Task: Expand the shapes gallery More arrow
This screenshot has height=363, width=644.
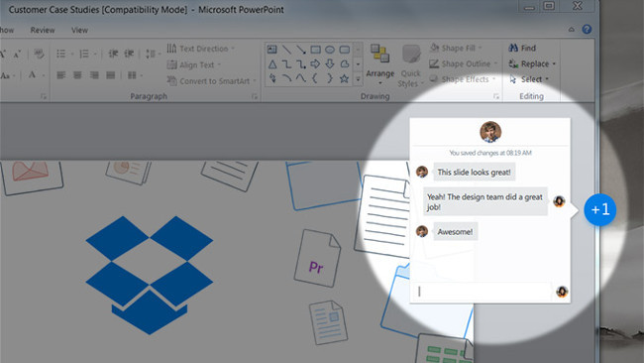Action: (358, 78)
